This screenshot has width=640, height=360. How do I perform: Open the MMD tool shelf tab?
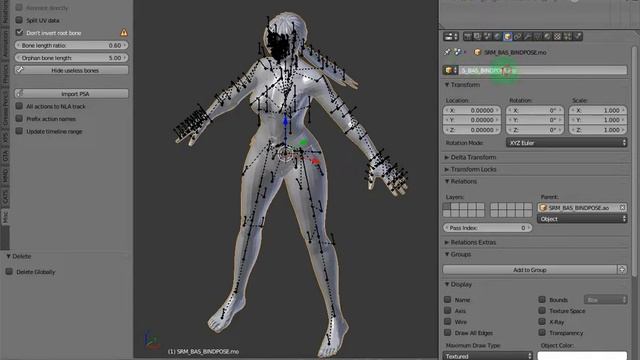point(5,176)
